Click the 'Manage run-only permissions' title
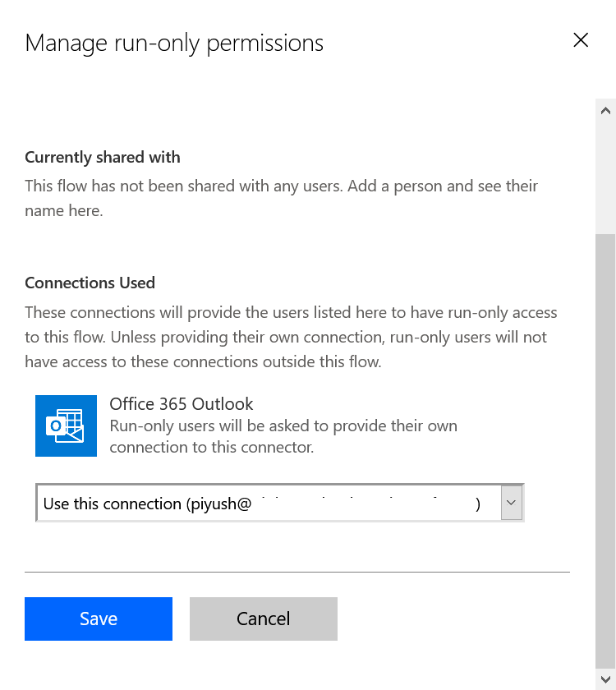 174,43
